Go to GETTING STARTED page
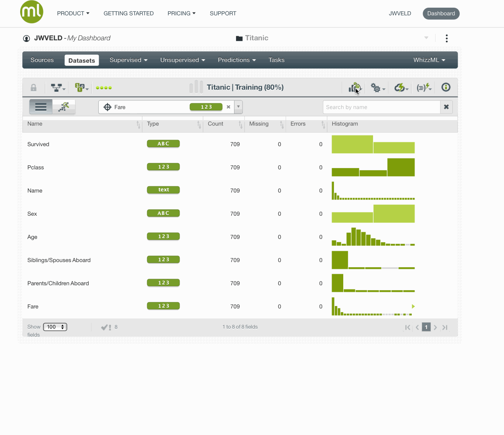 point(129,13)
